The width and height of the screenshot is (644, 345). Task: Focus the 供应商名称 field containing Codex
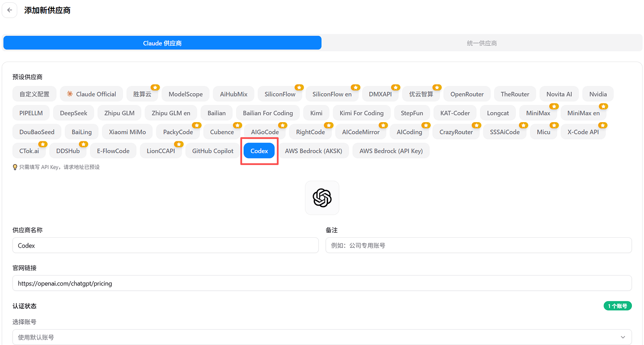pyautogui.click(x=165, y=245)
